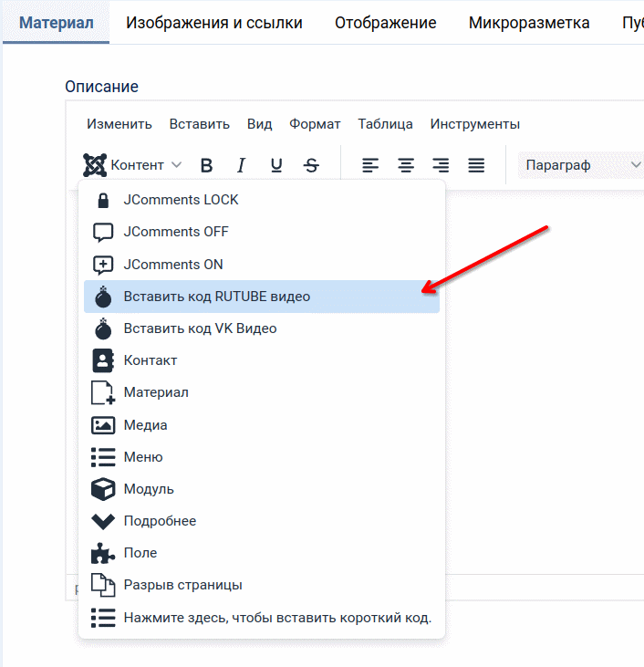Open the Вид editor menu
This screenshot has width=644, height=667.
[x=259, y=124]
